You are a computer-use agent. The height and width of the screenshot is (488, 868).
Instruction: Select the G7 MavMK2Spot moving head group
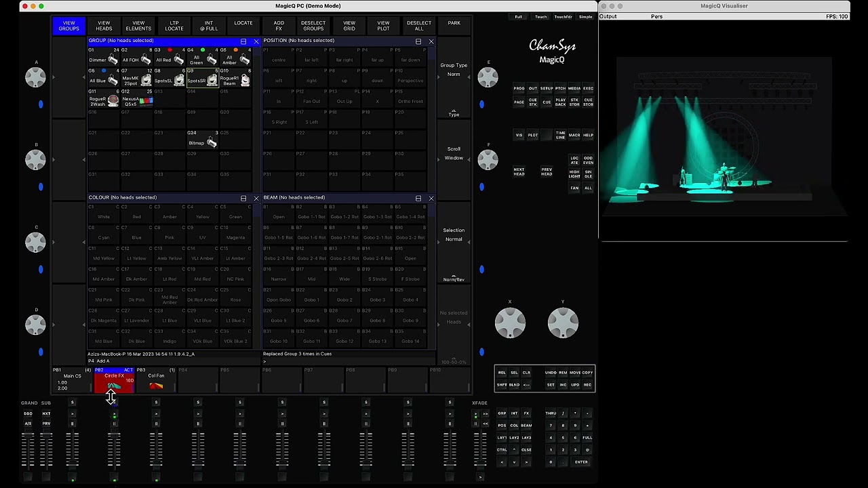[138, 78]
